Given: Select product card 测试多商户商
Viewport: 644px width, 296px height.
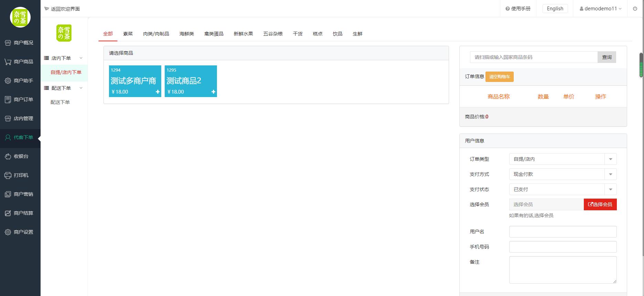Looking at the screenshot, I should click(135, 81).
